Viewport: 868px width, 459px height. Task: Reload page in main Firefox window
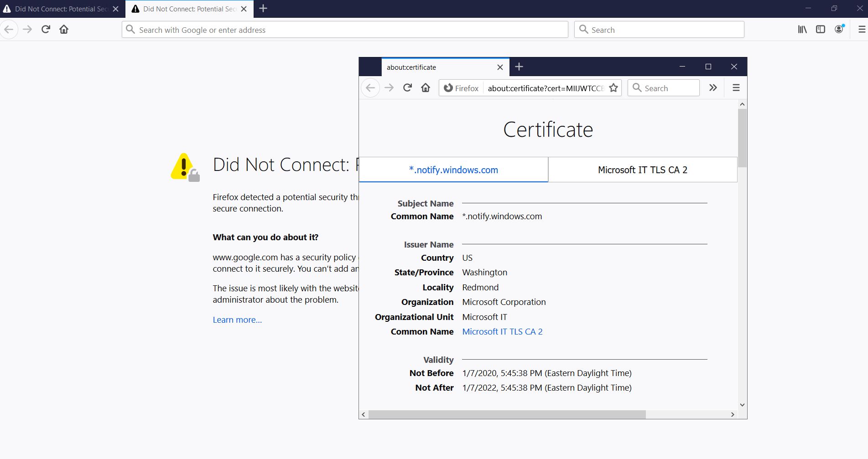click(x=46, y=30)
